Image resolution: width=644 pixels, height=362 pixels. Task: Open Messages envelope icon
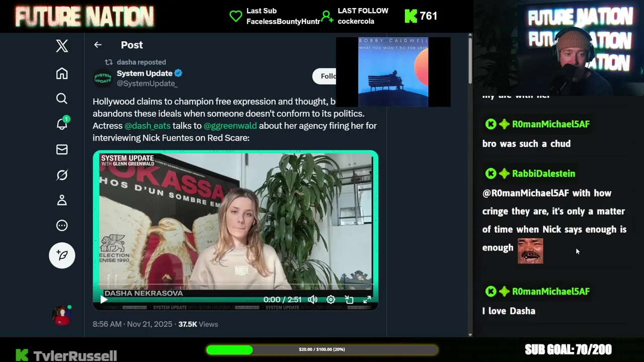pyautogui.click(x=62, y=149)
